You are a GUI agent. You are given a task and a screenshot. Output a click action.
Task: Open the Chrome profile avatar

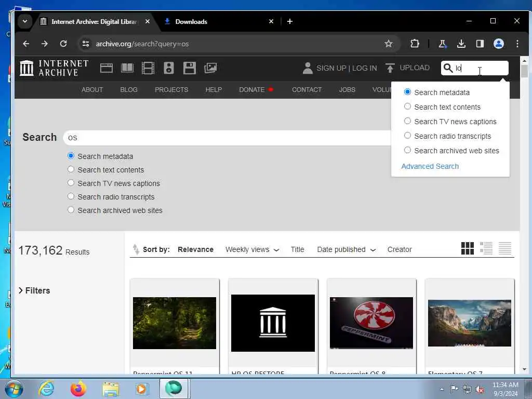click(x=498, y=44)
